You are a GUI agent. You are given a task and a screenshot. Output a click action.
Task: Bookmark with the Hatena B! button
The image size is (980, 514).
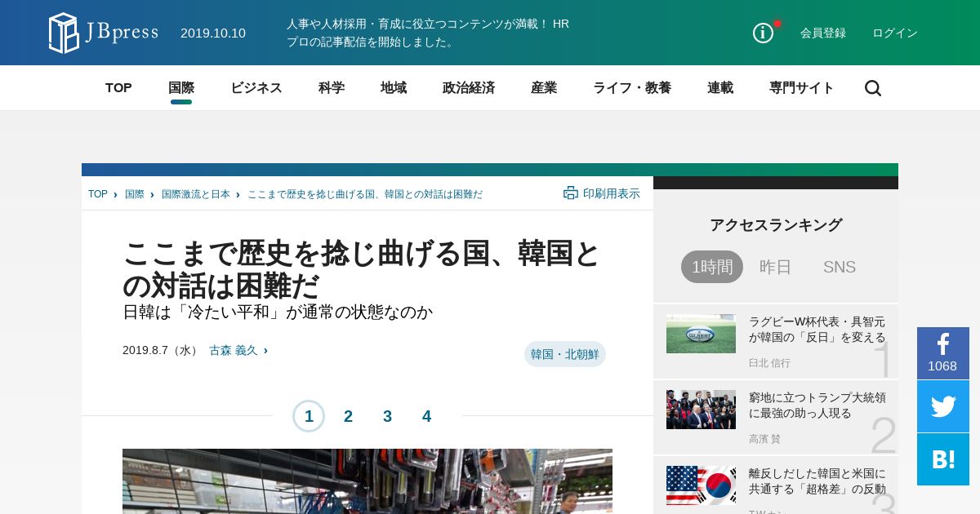pyautogui.click(x=943, y=459)
